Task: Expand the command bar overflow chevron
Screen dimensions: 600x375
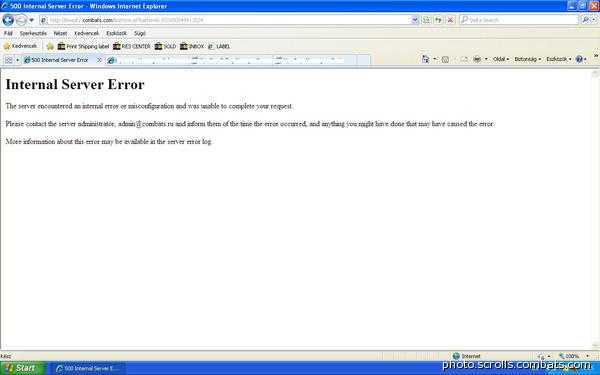Action: tap(596, 56)
